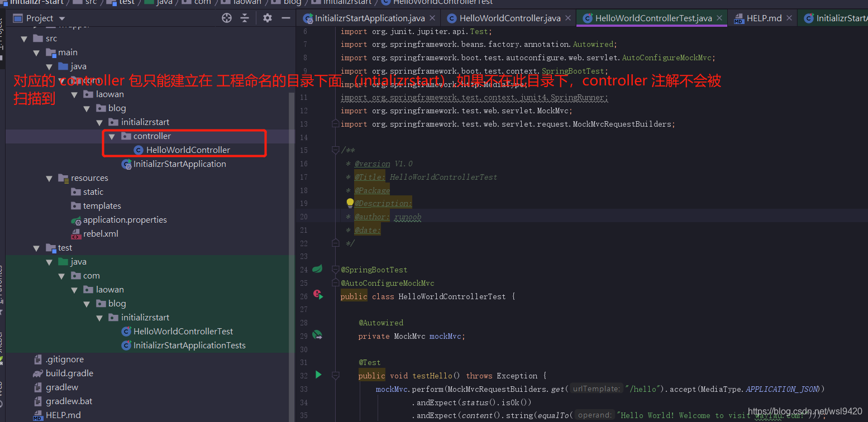
Task: Select InitializrStartApplication in the Project tree
Action: tap(179, 164)
